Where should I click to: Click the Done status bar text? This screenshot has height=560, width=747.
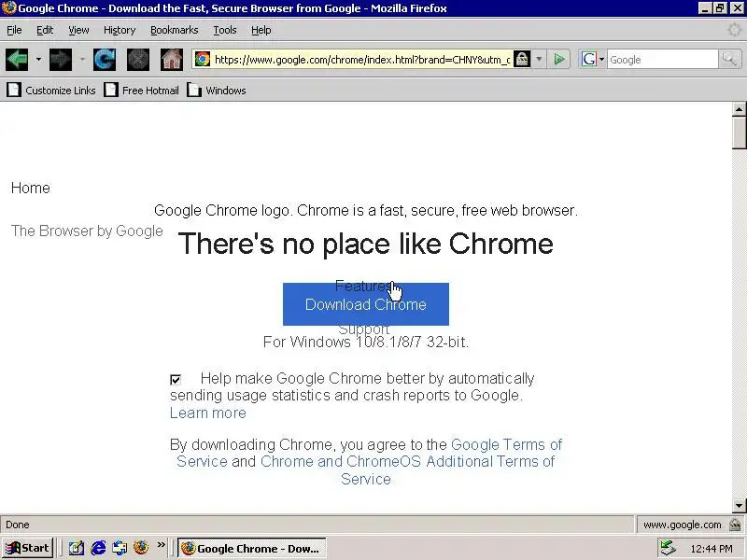pyautogui.click(x=18, y=525)
